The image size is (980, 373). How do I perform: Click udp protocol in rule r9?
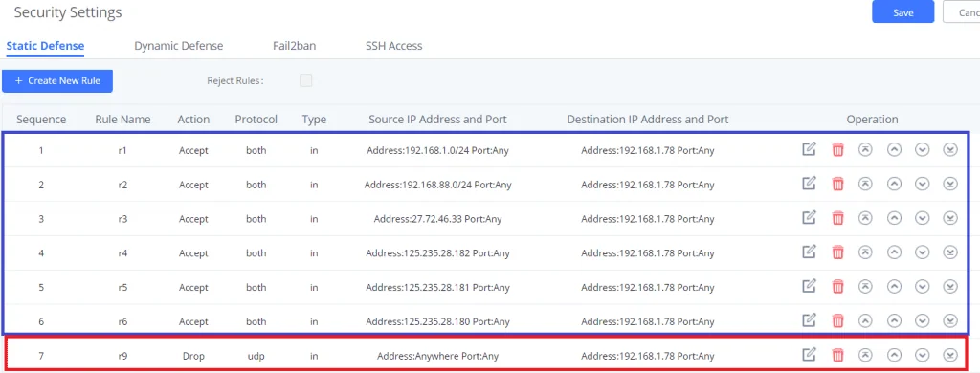(x=256, y=356)
